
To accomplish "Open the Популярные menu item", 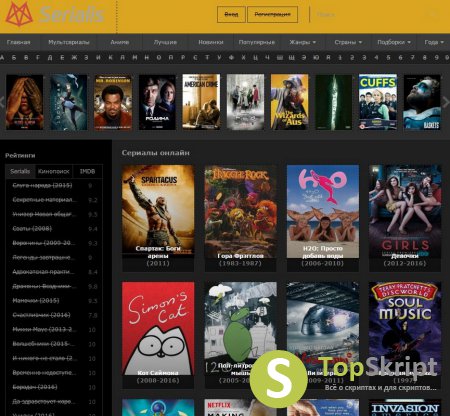I will [x=257, y=42].
